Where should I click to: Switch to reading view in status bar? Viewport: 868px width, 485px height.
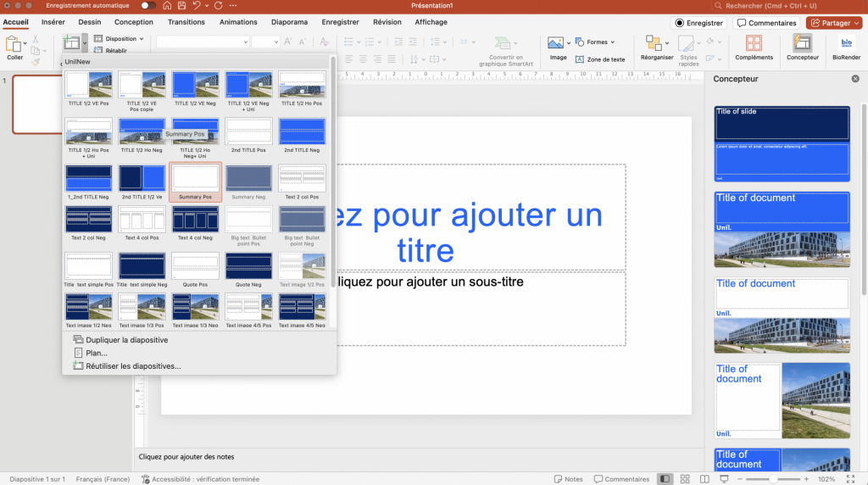(x=703, y=479)
